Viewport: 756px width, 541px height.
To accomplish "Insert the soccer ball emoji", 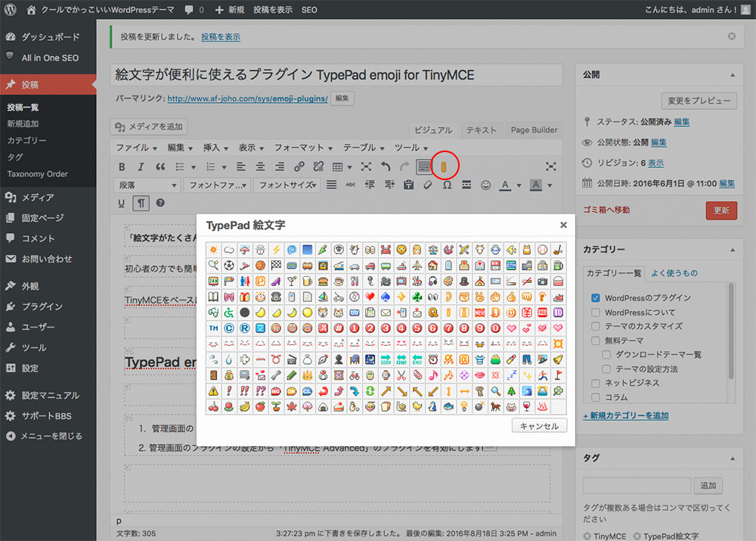I will (229, 266).
